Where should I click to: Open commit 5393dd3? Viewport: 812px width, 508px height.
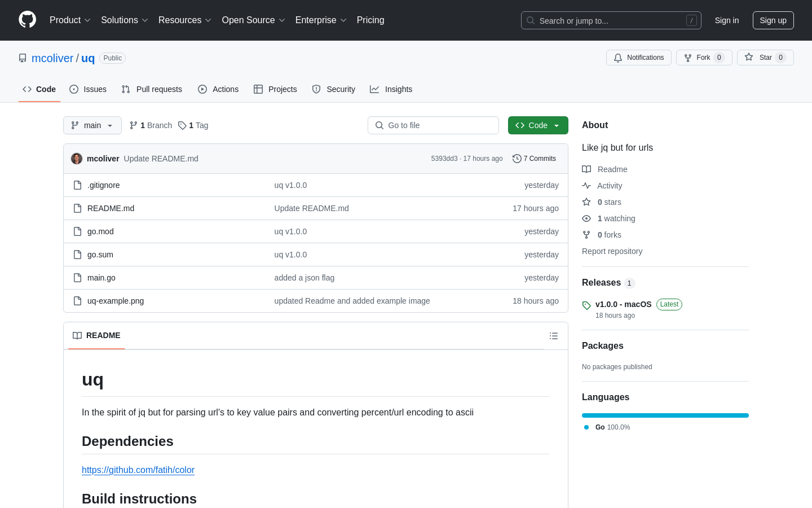444,159
